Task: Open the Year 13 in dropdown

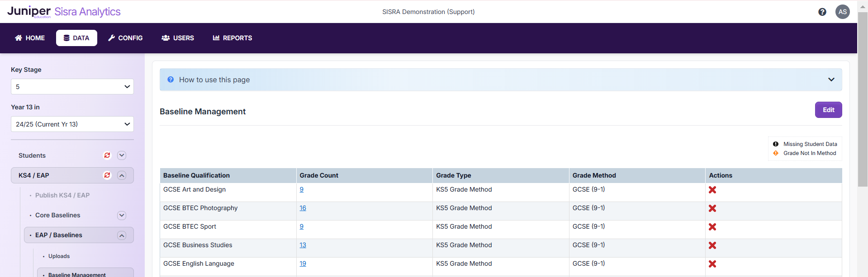Action: point(72,124)
